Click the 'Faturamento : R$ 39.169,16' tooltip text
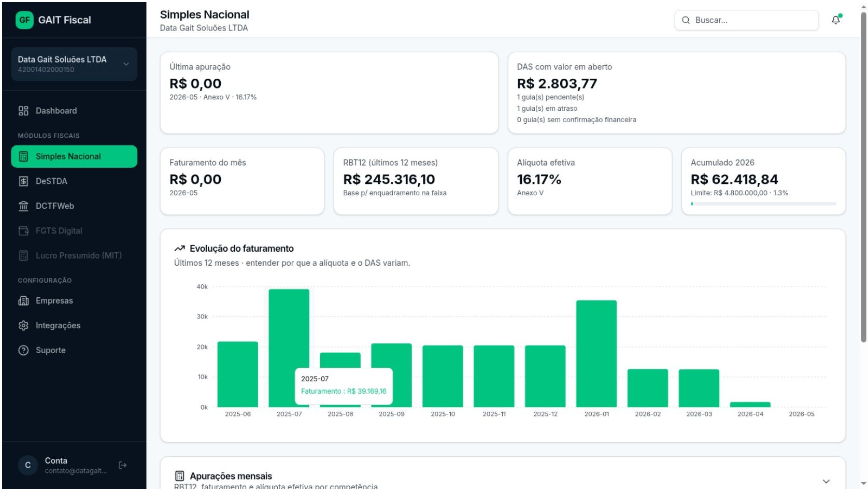The height and width of the screenshot is (492, 868). 344,391
